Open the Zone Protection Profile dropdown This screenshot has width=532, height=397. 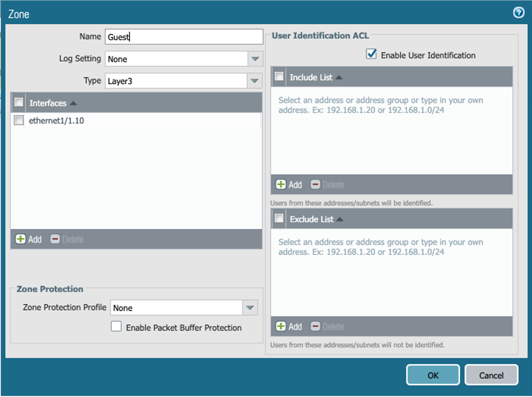click(x=251, y=307)
